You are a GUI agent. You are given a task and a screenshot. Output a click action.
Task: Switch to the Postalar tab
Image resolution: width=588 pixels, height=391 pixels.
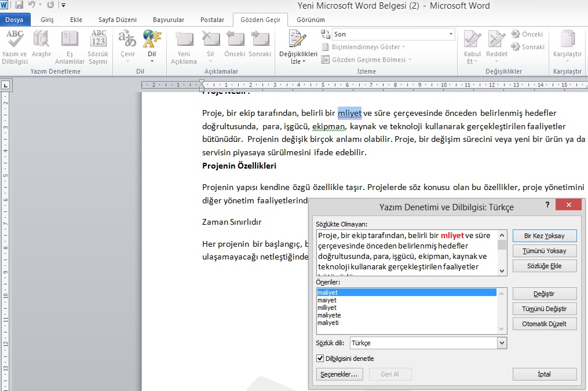(x=212, y=20)
